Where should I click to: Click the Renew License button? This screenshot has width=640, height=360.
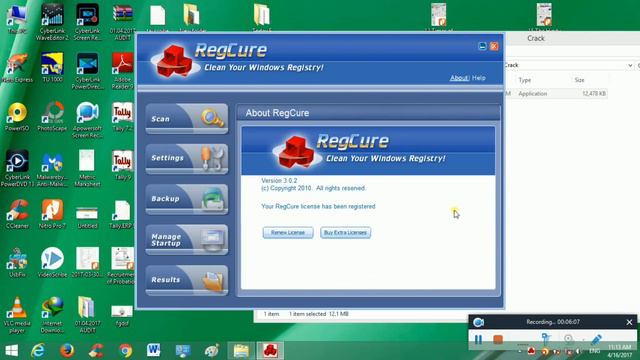[x=288, y=233]
